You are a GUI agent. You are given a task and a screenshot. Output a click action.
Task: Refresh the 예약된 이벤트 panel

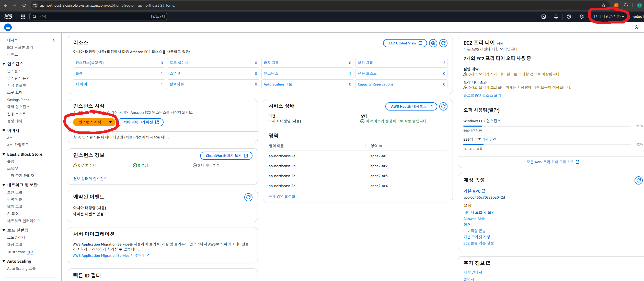coord(248,197)
